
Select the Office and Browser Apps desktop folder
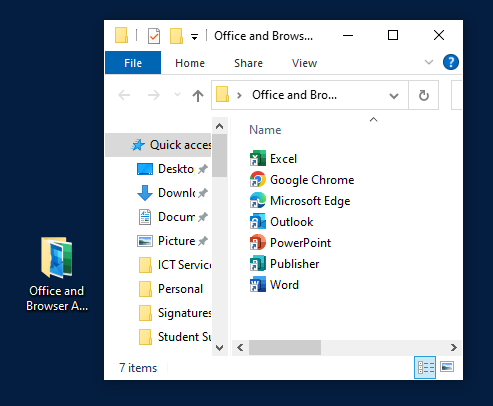(x=57, y=274)
